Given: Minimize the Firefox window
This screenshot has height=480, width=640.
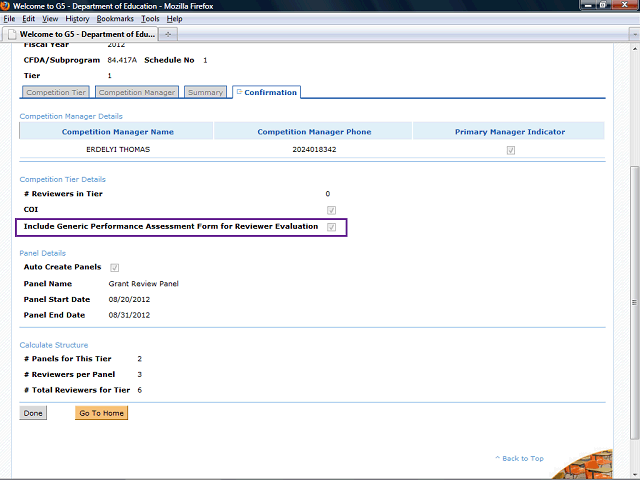Looking at the screenshot, I should click(588, 5).
